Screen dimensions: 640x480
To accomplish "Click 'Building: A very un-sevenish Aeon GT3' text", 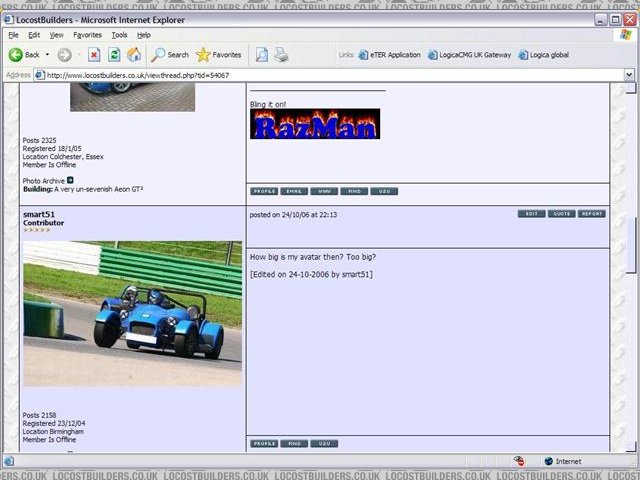I will click(83, 189).
